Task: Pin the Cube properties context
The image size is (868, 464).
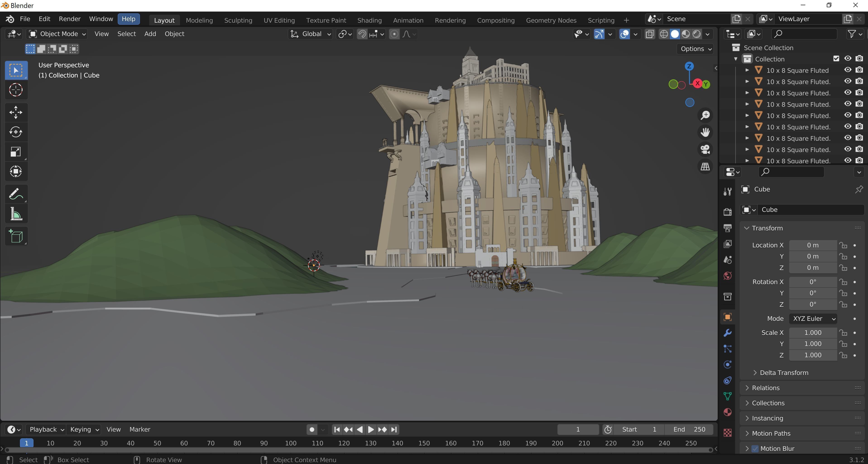Action: (859, 189)
